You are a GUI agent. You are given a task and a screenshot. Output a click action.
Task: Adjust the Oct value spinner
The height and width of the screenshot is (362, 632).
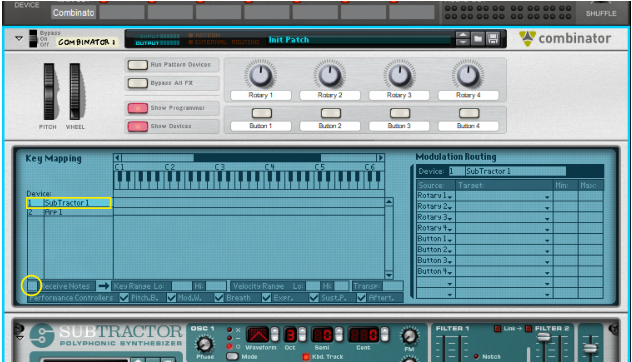(302, 335)
